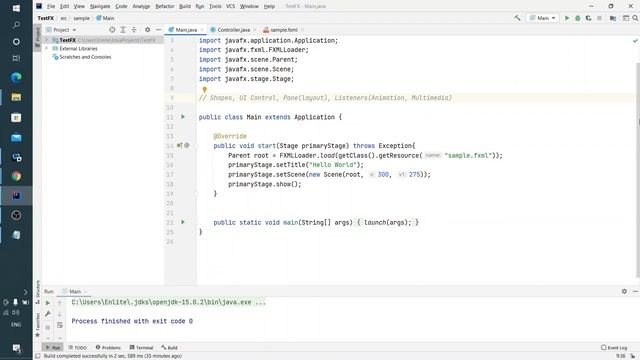Open Run panel settings gear
This screenshot has height=360, width=640.
624,291
